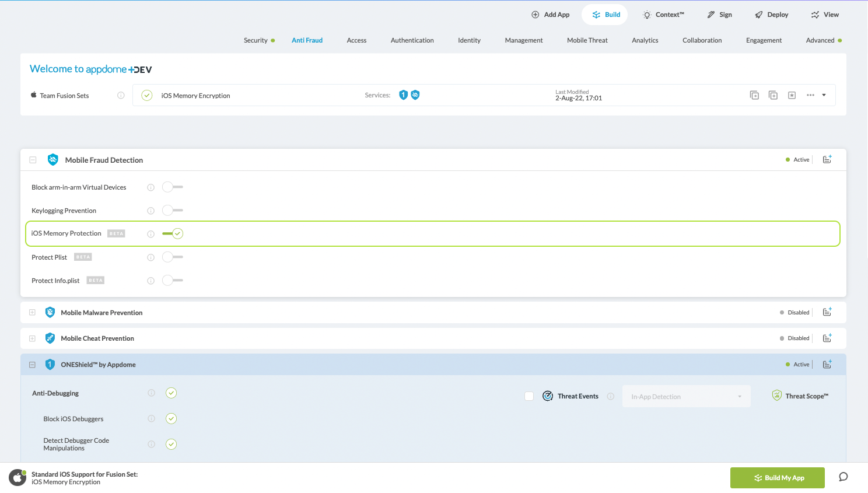Collapse the Mobile Fraud Detection section
This screenshot has height=493, width=868.
tap(33, 160)
